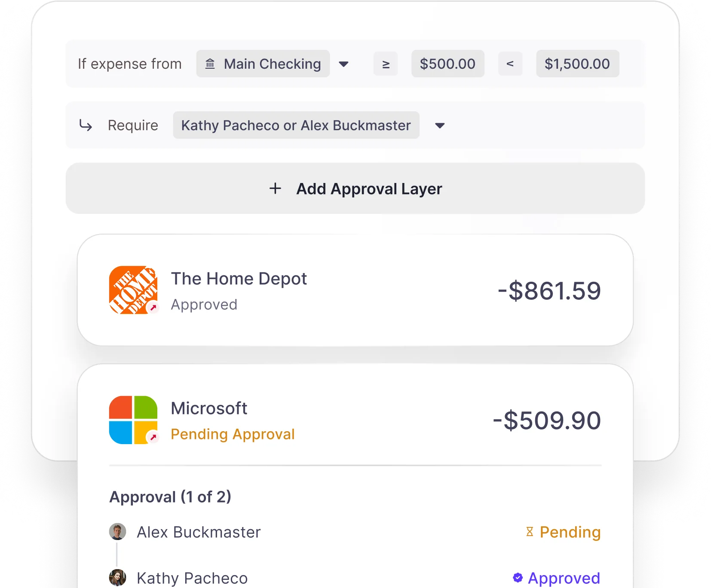Click the Home Depot logo icon

[133, 290]
